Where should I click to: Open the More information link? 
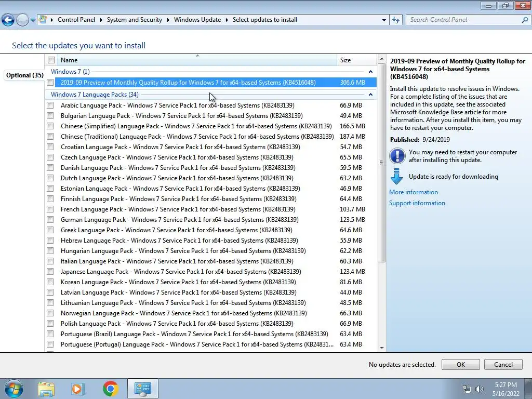tap(413, 192)
